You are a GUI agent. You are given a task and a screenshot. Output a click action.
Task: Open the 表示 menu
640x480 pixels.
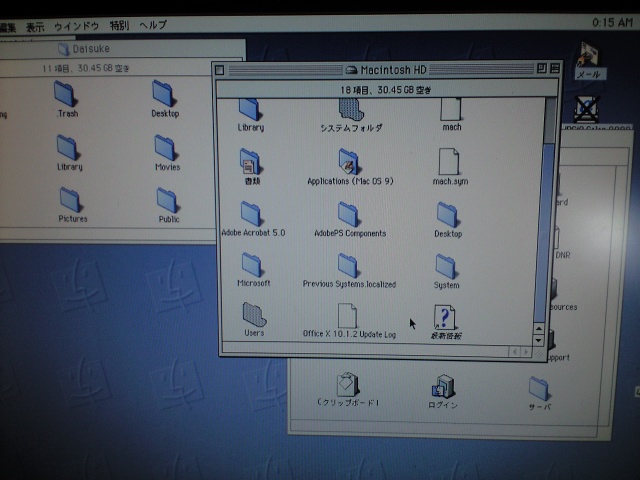pyautogui.click(x=35, y=27)
